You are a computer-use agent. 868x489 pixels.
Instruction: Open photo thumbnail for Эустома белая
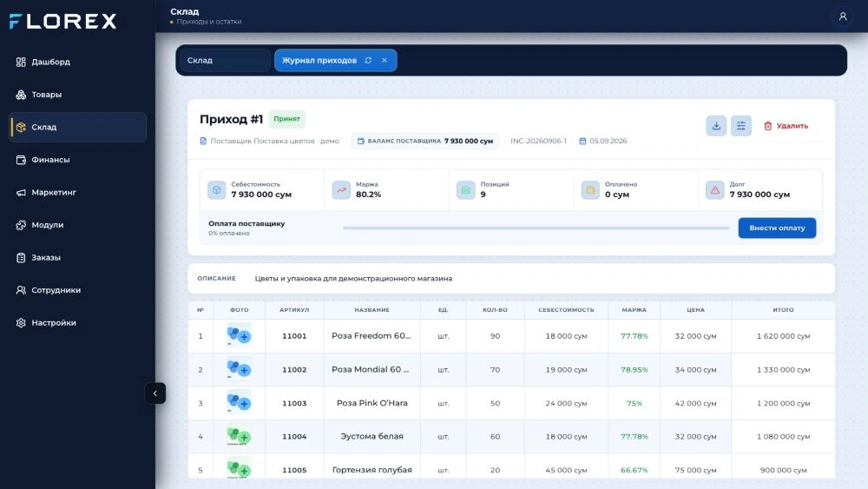point(240,436)
